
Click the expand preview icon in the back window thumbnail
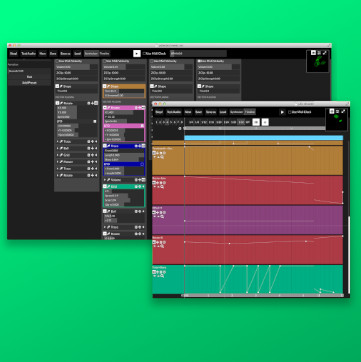(x=325, y=53)
